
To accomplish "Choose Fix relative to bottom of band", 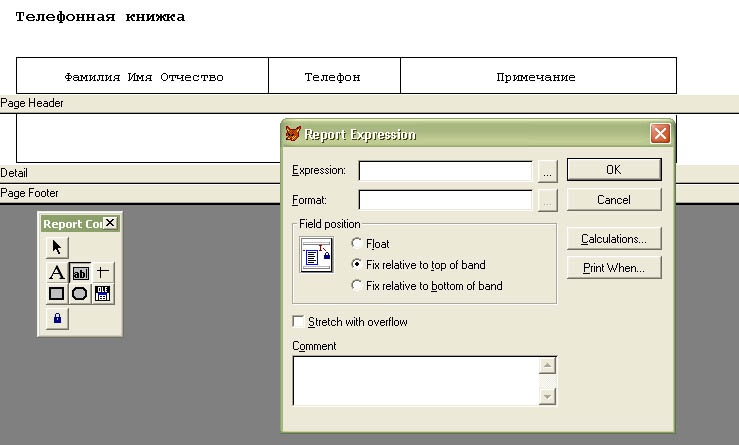I will click(357, 286).
